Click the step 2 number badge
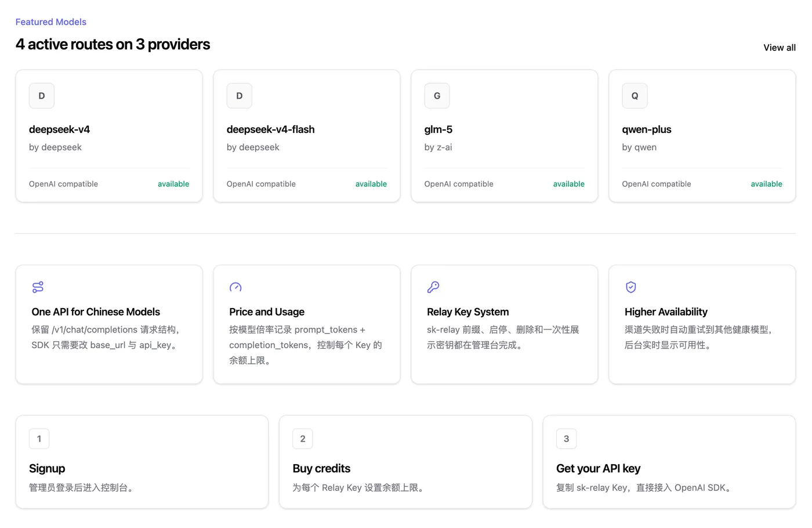This screenshot has height=528, width=812. 303,439
